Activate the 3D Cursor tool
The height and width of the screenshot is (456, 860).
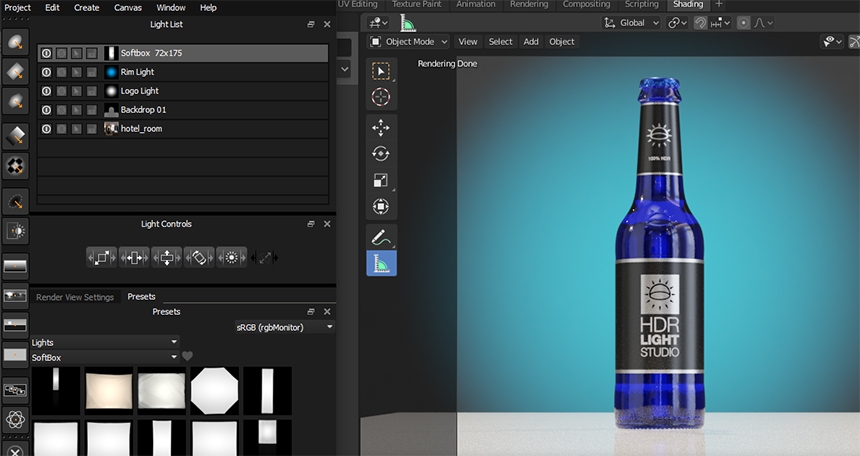click(381, 97)
